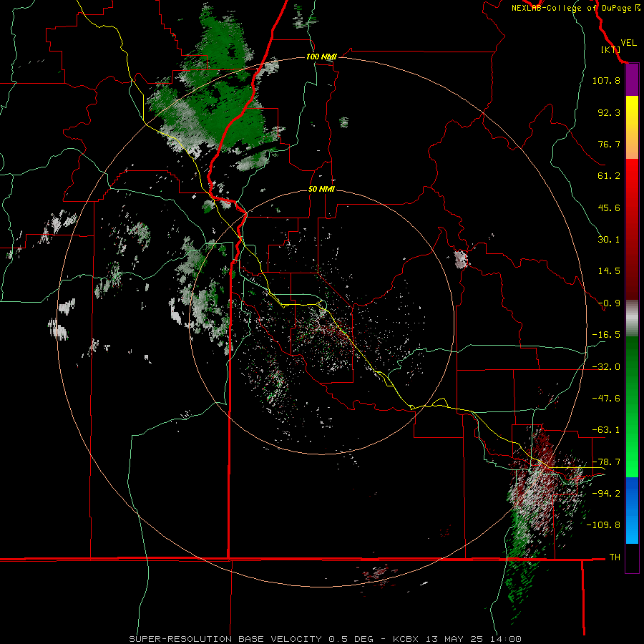Select the -78.7 legend value
Viewport: 644px width, 644px height.
tap(606, 462)
